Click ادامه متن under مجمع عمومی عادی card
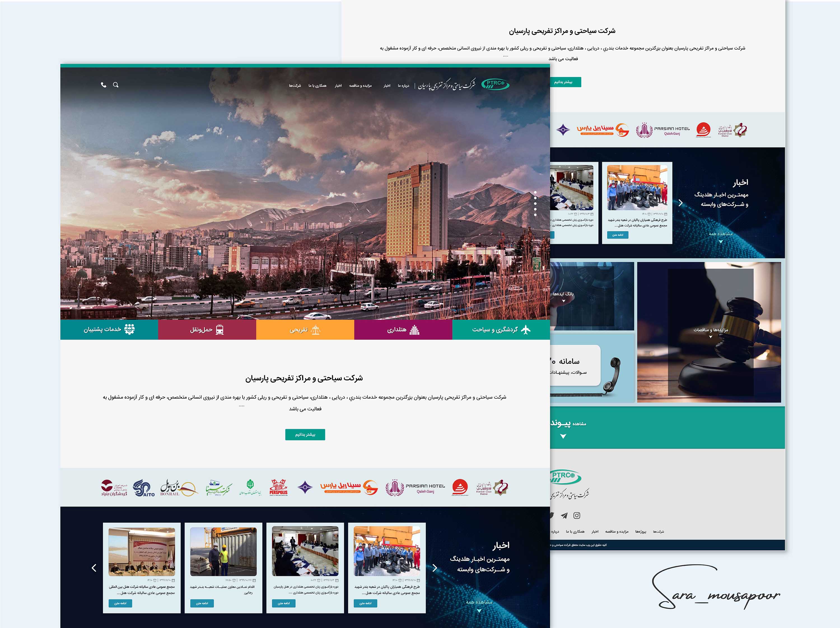 pyautogui.click(x=120, y=603)
